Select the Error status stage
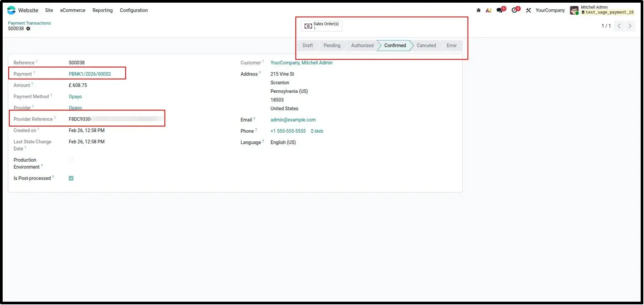Screen dimensions: 644x305 tap(452, 45)
